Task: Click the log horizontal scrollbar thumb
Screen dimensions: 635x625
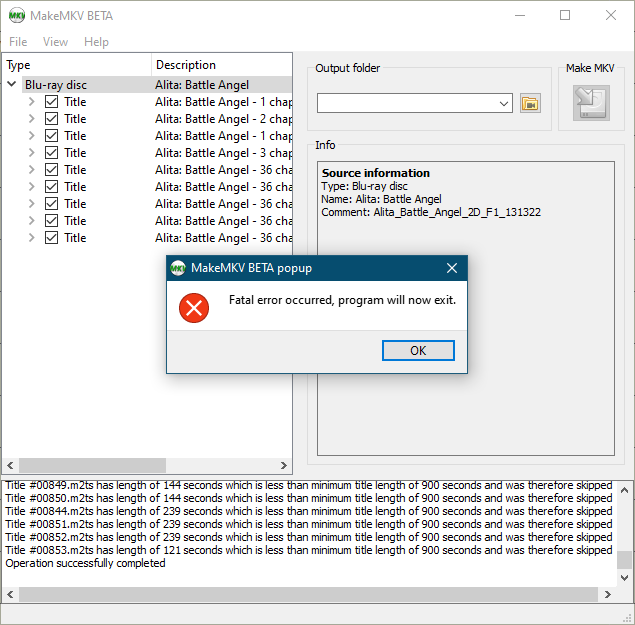Action: pos(309,595)
